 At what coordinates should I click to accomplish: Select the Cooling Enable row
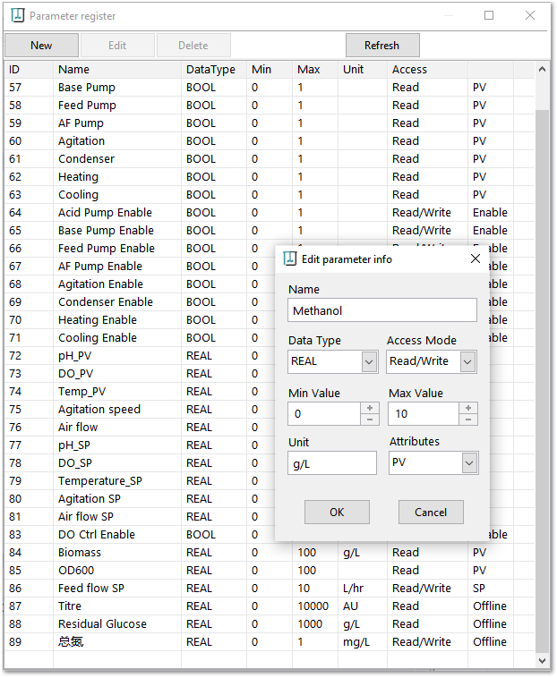pyautogui.click(x=140, y=338)
